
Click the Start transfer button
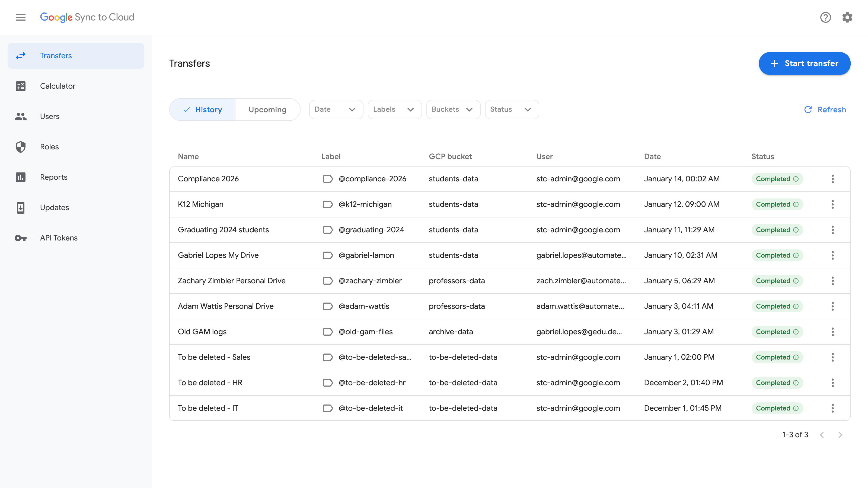pyautogui.click(x=804, y=63)
